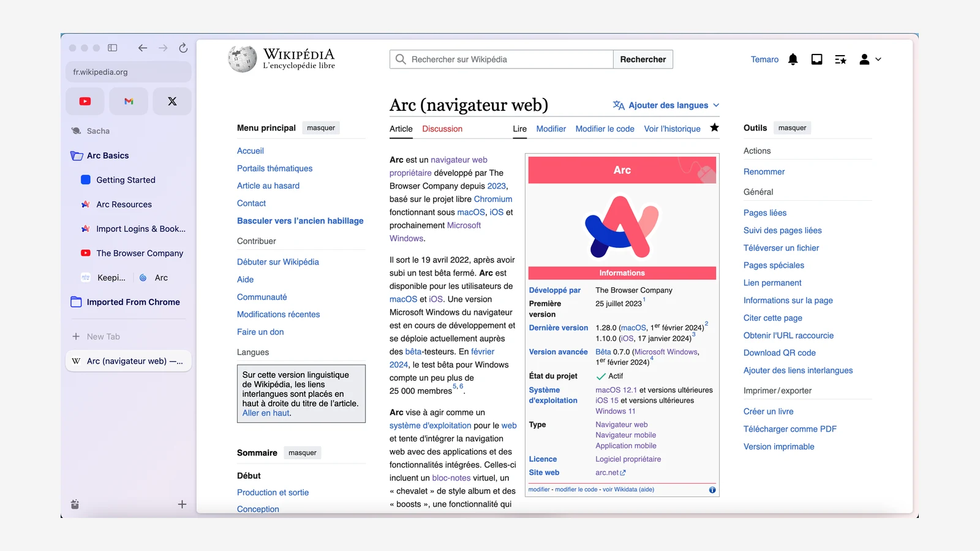Open the Modifier le code tab
This screenshot has width=980, height=551.
[605, 129]
